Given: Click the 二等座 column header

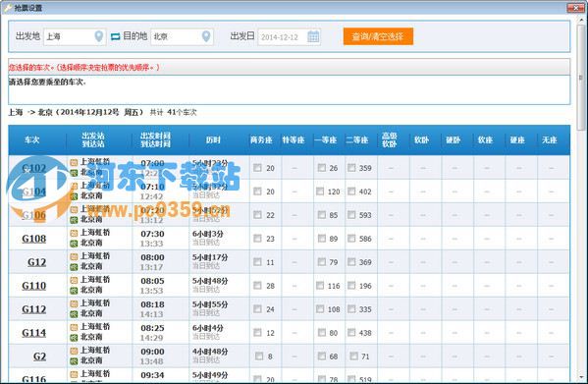Looking at the screenshot, I should click(357, 139).
